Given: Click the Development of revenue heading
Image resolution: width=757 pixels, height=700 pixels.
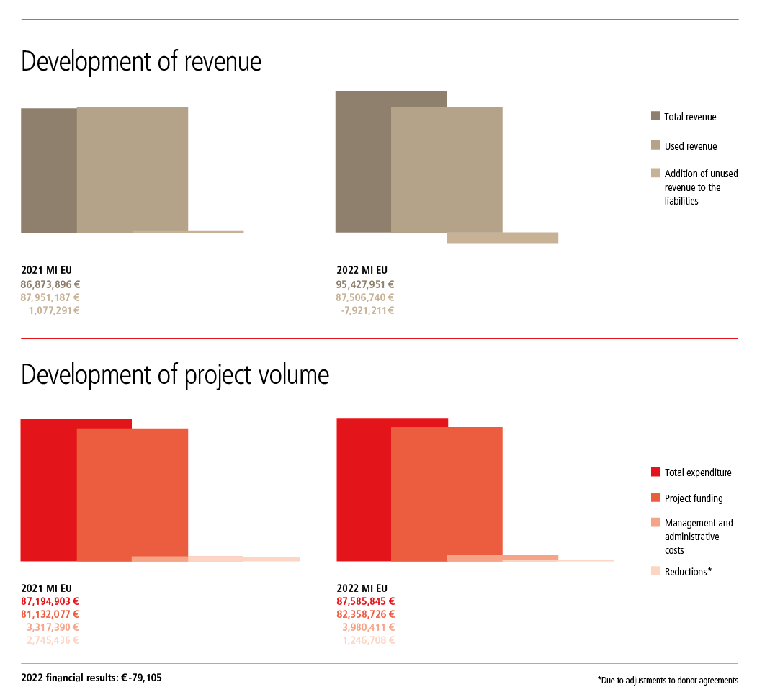Looking at the screenshot, I should pyautogui.click(x=141, y=62).
